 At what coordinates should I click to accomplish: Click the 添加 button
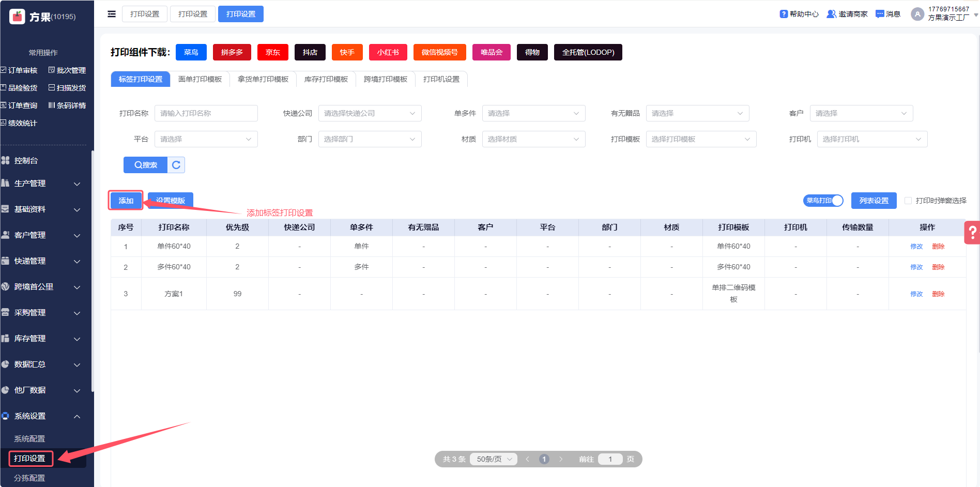(126, 201)
